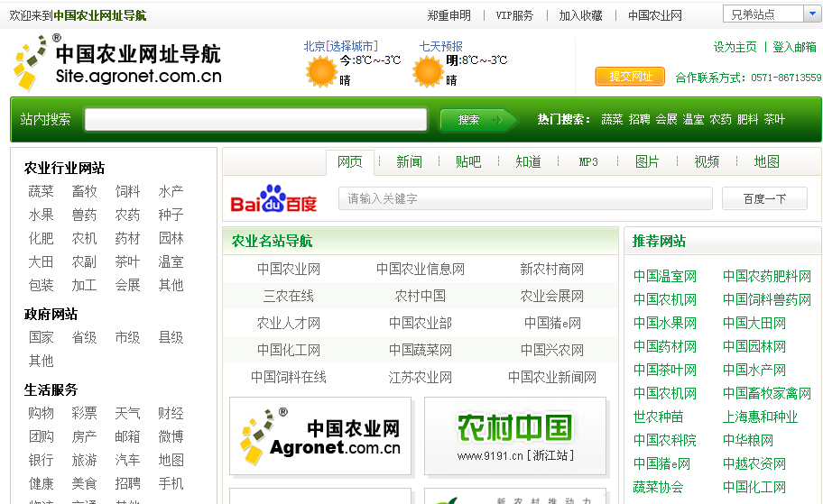Click the 种子 category link
This screenshot has height=504, width=823.
[171, 215]
